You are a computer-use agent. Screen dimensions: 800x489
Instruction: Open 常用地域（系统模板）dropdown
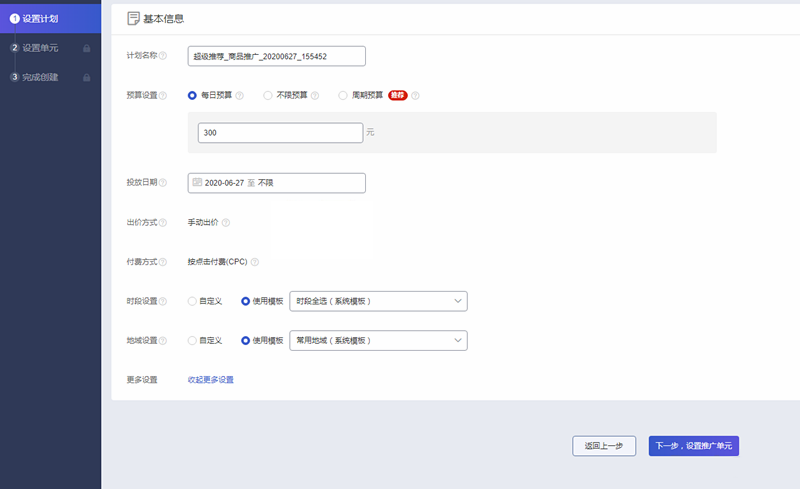point(379,340)
